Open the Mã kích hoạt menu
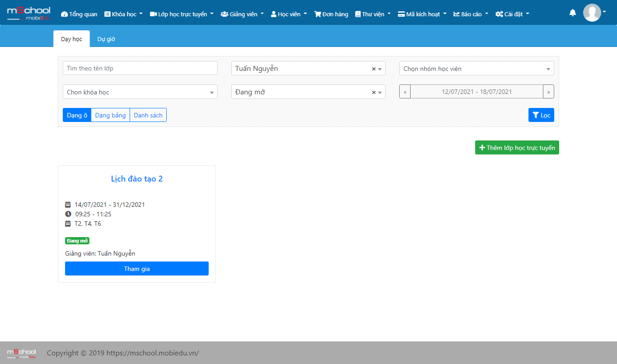Viewport: 617px width, 364px height. coord(422,14)
